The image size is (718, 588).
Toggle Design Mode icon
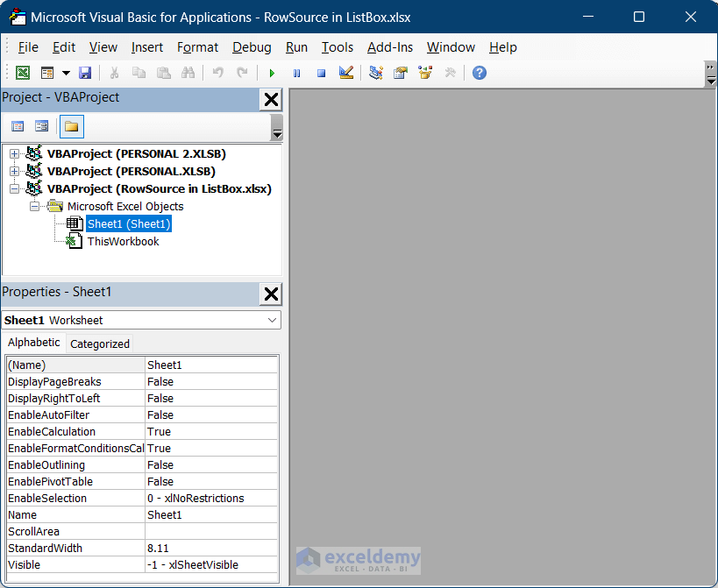click(346, 73)
